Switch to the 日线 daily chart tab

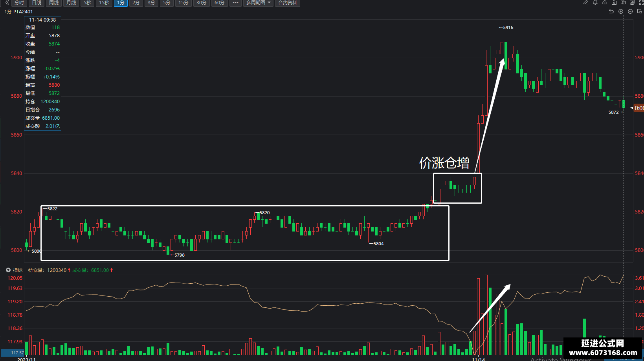(x=37, y=3)
